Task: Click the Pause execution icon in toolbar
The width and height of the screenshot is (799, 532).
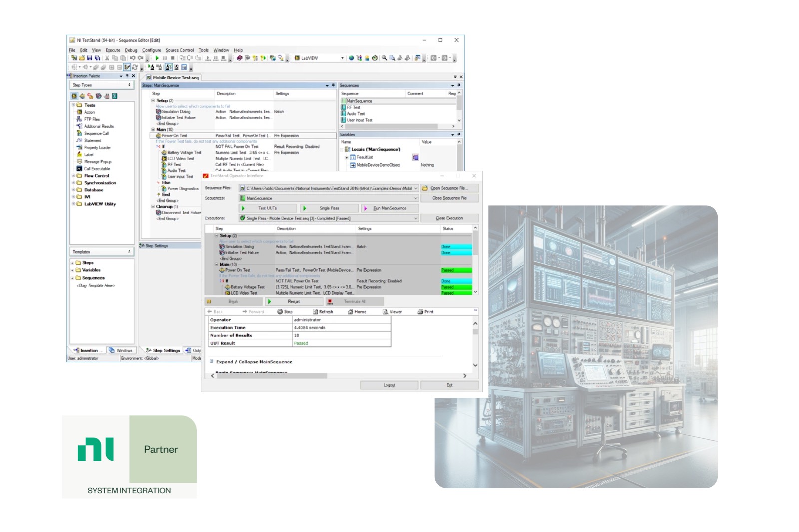Action: point(165,58)
